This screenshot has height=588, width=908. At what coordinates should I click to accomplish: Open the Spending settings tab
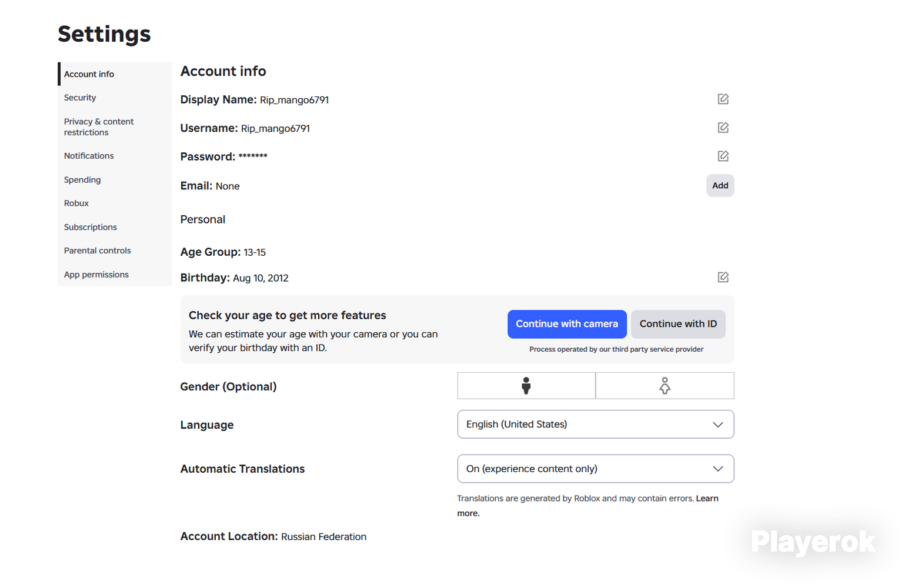click(115, 180)
